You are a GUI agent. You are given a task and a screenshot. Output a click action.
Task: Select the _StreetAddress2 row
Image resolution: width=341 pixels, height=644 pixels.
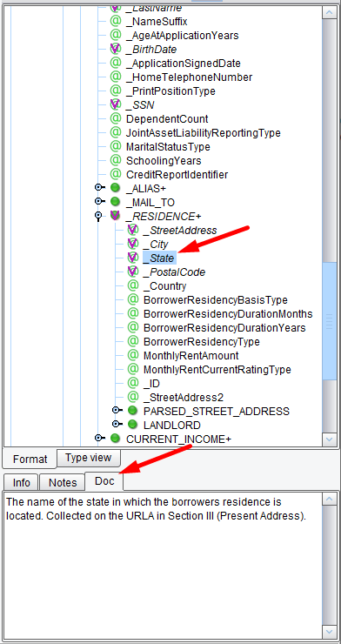click(184, 398)
